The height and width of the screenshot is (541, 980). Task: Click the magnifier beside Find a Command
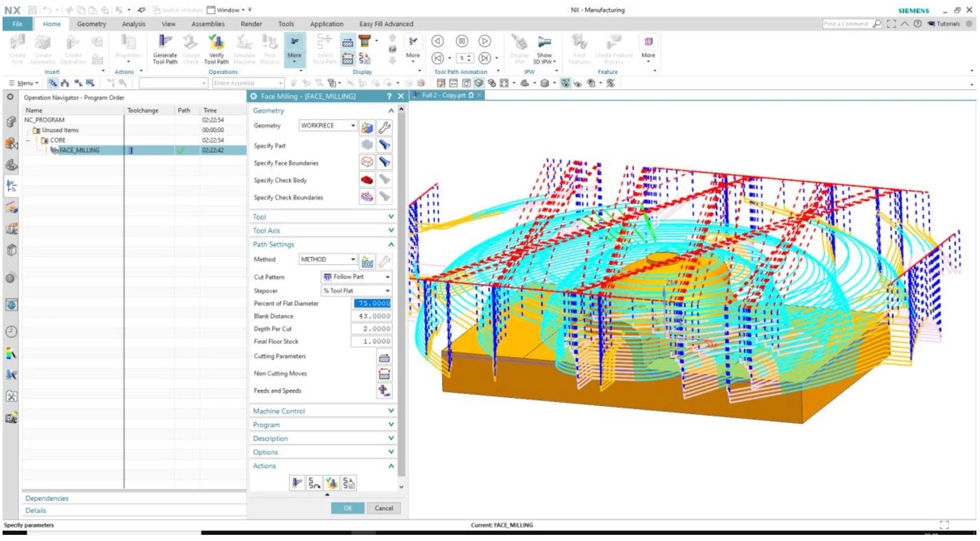877,24
